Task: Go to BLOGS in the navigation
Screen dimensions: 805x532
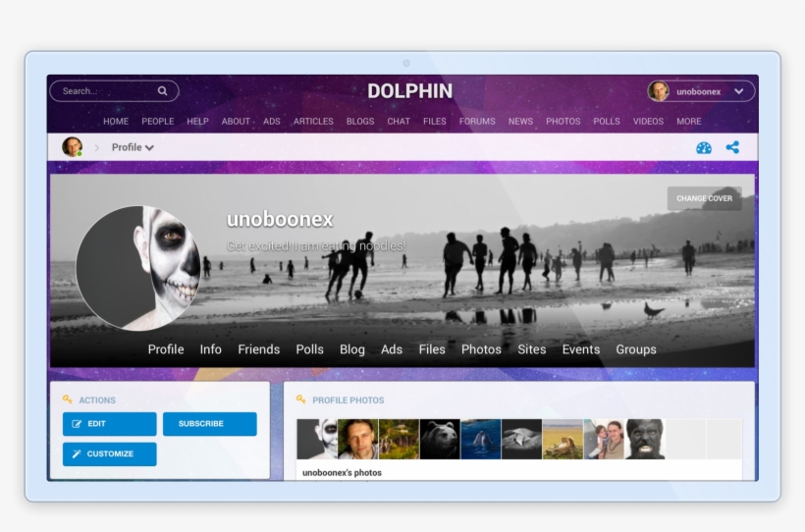Action: (360, 121)
